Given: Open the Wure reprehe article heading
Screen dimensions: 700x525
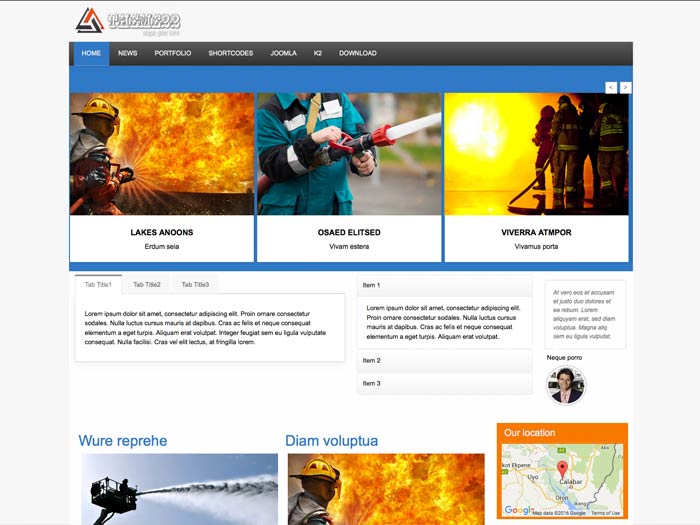Looking at the screenshot, I should click(x=123, y=441).
